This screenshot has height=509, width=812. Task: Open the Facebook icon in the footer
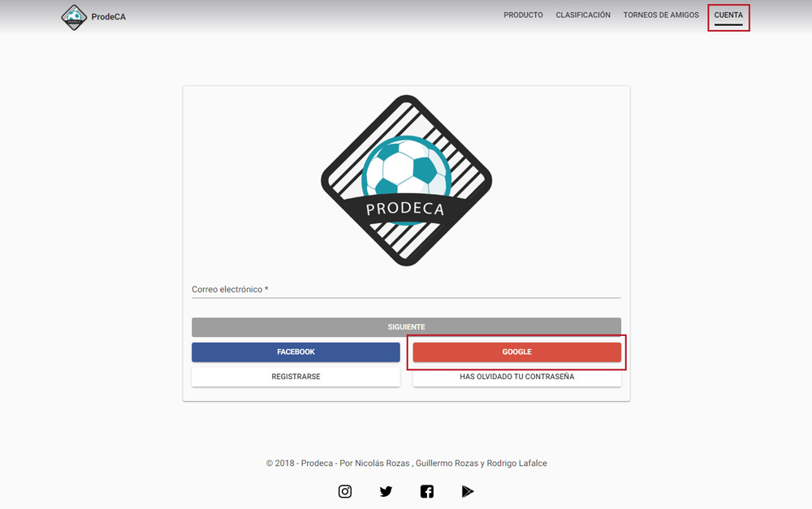pyautogui.click(x=427, y=491)
